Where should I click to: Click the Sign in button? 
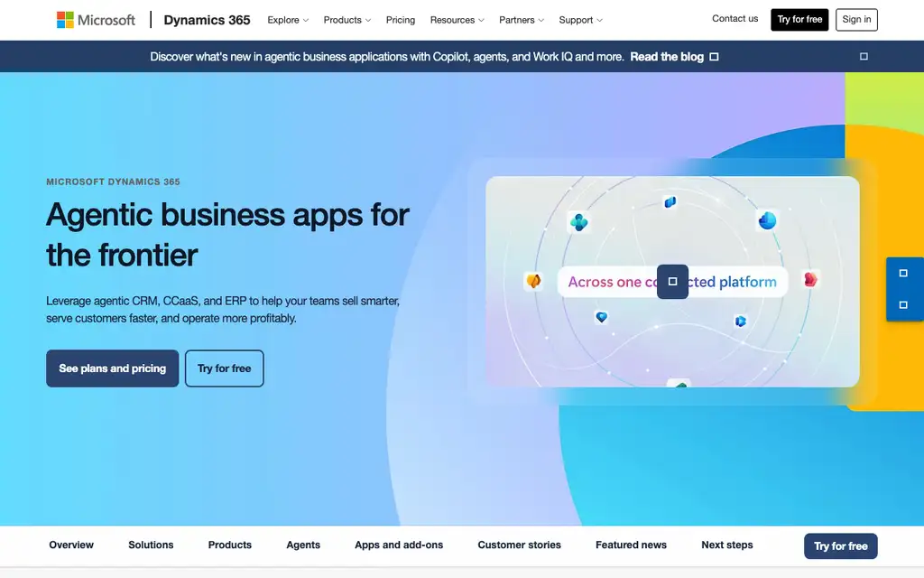pyautogui.click(x=856, y=20)
